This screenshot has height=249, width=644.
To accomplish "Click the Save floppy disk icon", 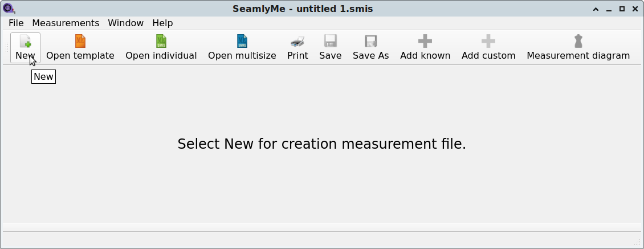I will [330, 41].
